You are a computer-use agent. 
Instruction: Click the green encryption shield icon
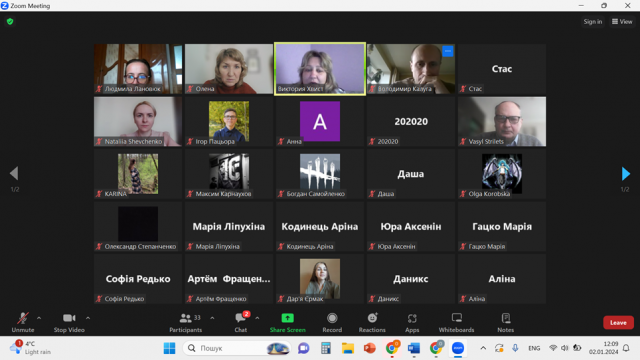point(10,22)
